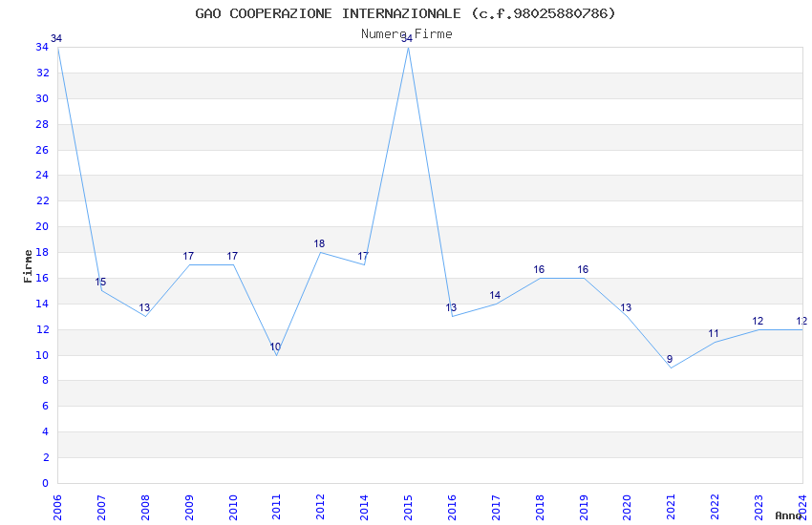812x525 pixels.
Task: Select the 2011 data label 10
Action: point(275,346)
